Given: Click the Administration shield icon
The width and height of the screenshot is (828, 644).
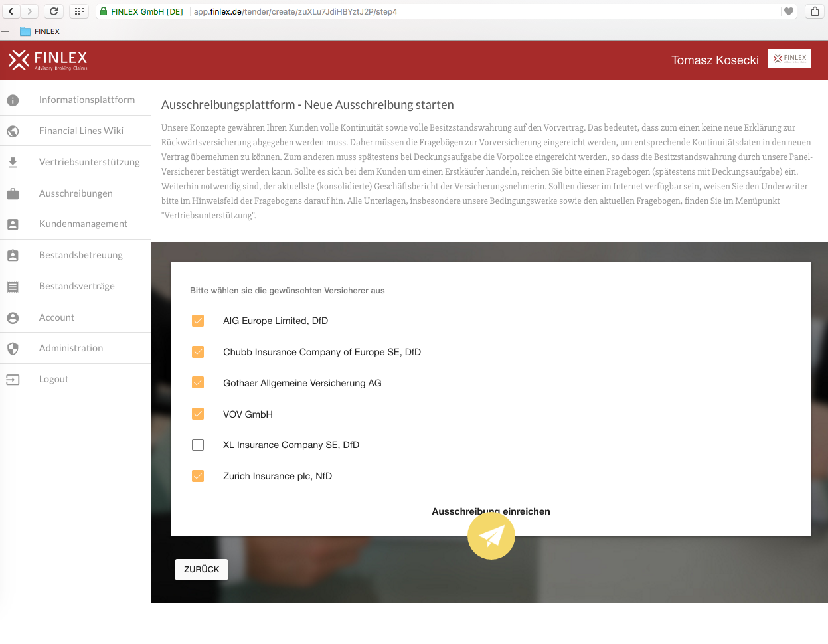Looking at the screenshot, I should click(x=13, y=349).
